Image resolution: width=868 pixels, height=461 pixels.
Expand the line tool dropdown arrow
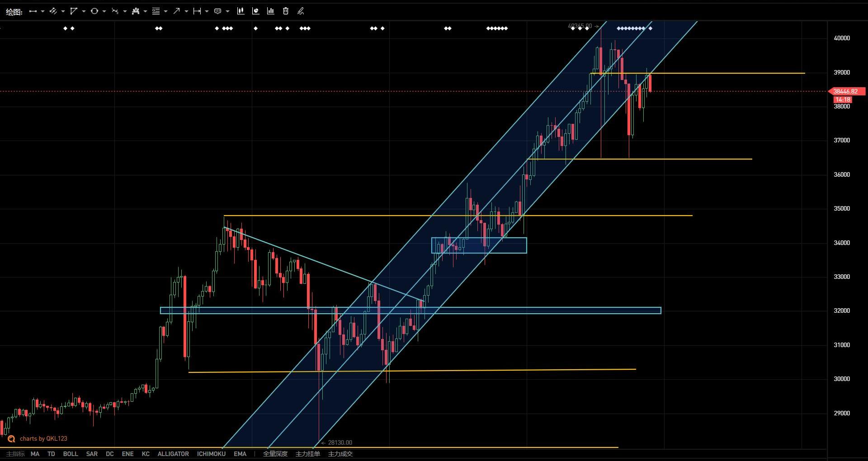point(42,11)
